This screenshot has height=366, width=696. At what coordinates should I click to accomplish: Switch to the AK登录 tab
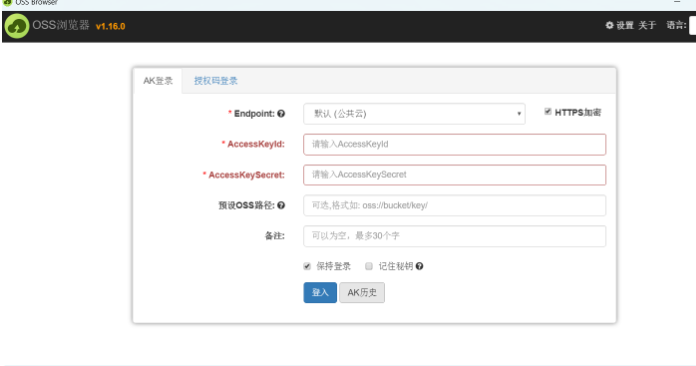(x=158, y=81)
